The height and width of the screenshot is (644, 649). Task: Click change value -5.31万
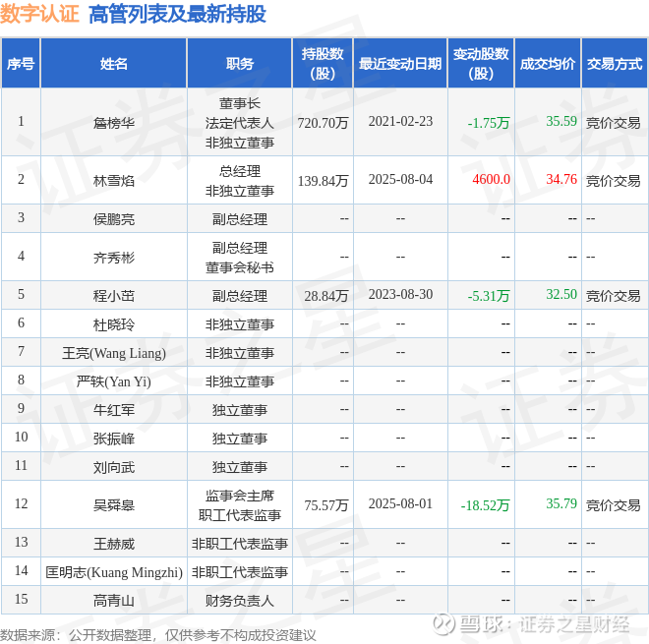click(x=489, y=296)
